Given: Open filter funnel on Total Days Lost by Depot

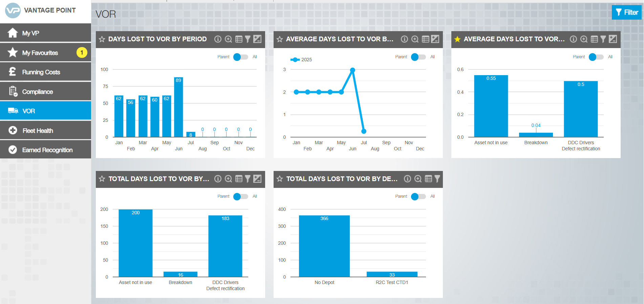Looking at the screenshot, I should tap(437, 179).
